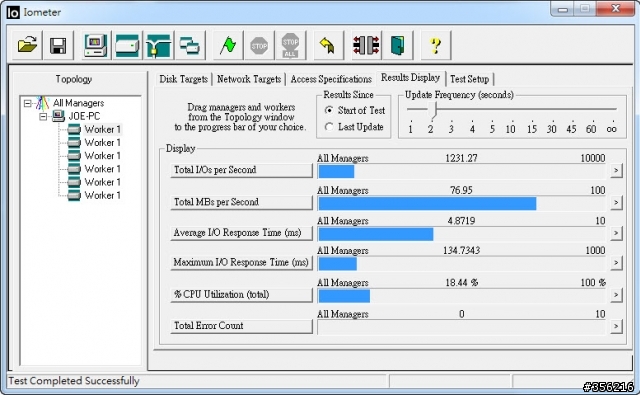Click % CPU Utilization (total) button
The image size is (640, 395).
coord(242,294)
